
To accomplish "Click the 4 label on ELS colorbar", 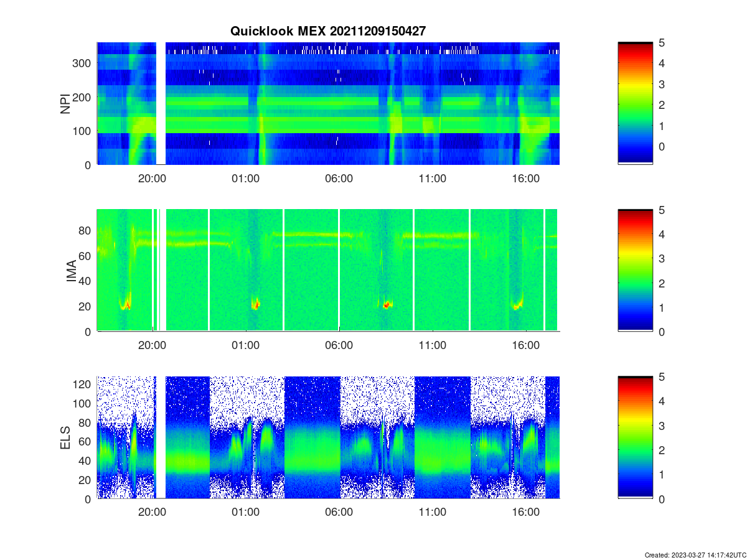I will tap(660, 401).
